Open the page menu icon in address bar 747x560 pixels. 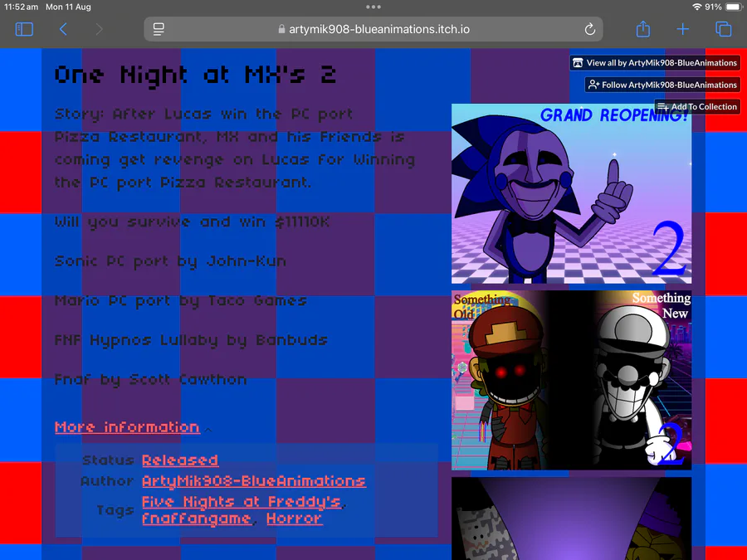coord(159,30)
